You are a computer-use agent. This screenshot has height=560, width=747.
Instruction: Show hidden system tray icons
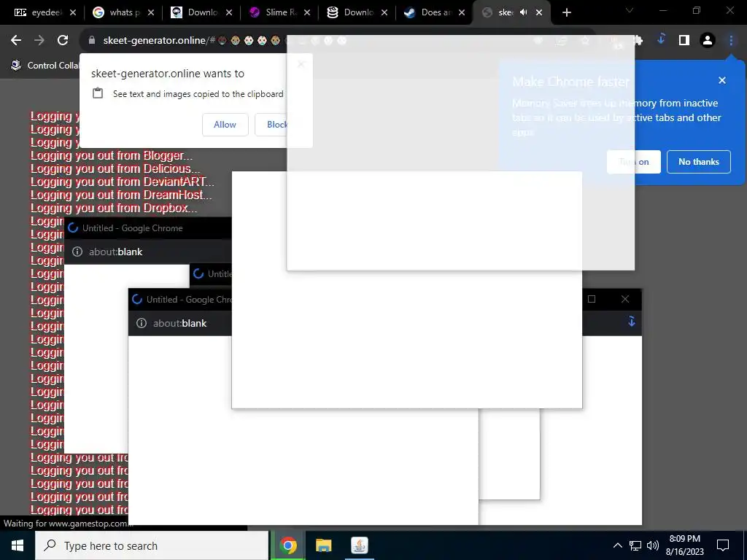617,545
